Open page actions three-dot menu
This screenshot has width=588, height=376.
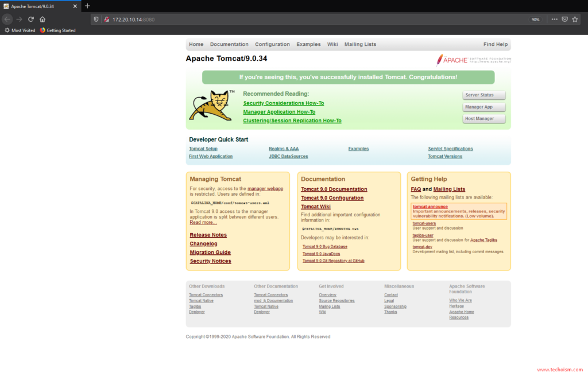coord(554,19)
